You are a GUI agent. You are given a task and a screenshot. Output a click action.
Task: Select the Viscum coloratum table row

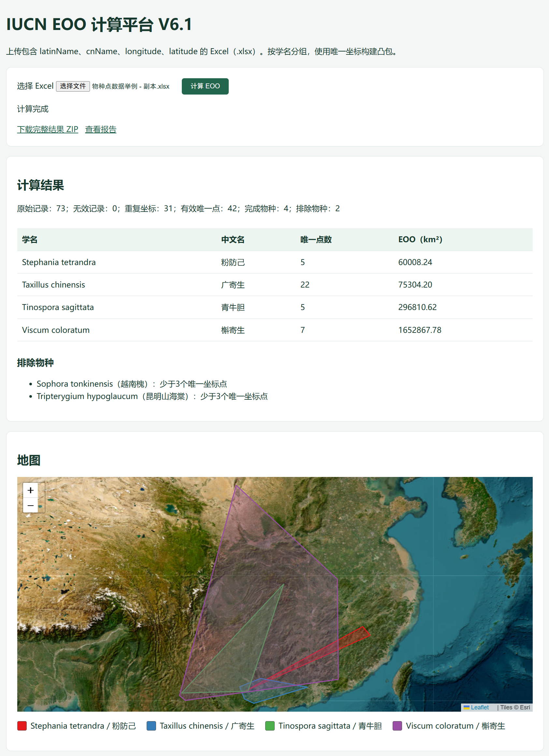point(275,330)
